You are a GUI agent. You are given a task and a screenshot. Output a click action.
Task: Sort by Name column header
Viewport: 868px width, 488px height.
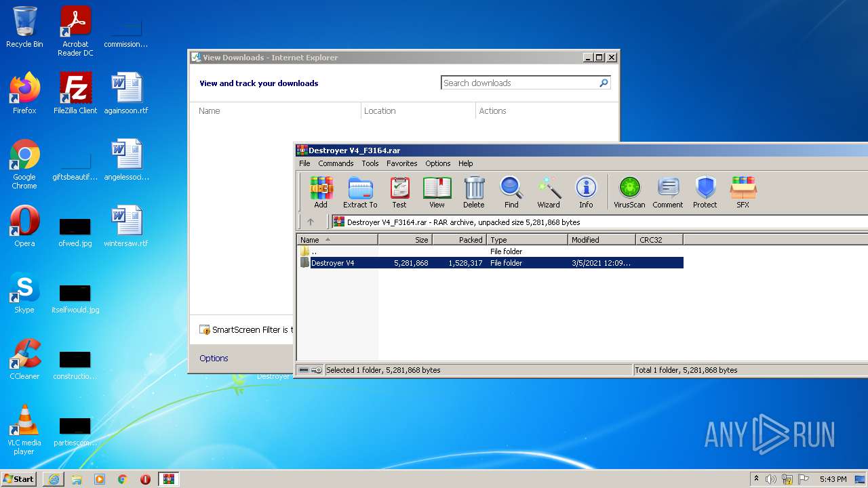[x=337, y=239]
